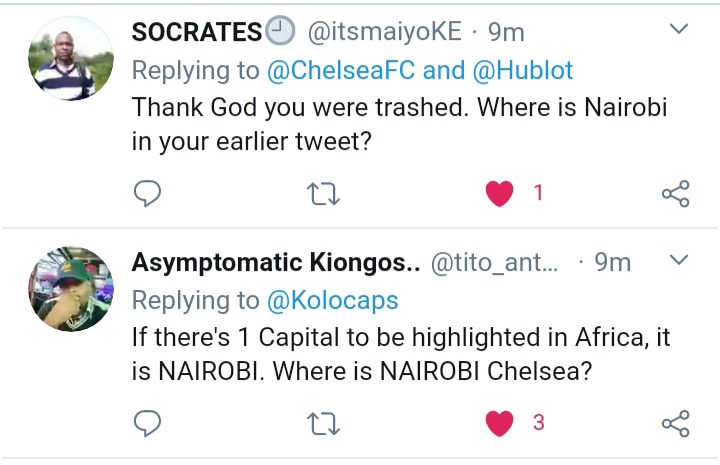The width and height of the screenshot is (720, 465).
Task: Retweet the SOCRATES tweet
Action: [323, 193]
